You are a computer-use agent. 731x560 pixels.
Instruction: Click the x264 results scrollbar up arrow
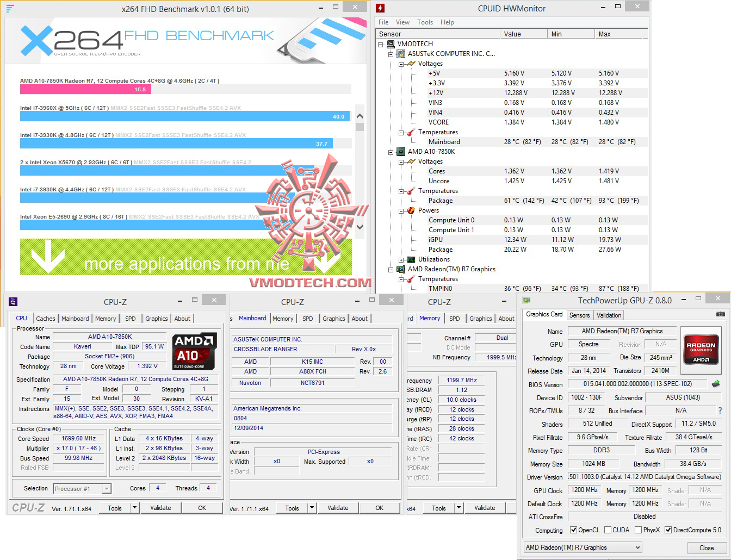[x=360, y=115]
